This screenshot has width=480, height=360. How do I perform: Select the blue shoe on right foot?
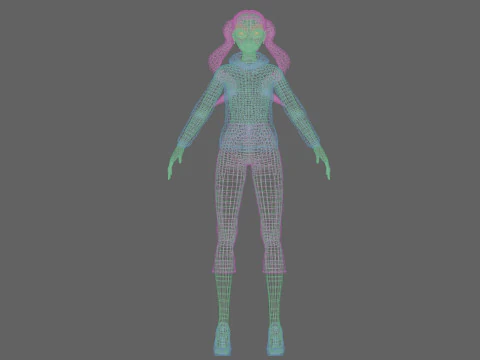223,338
